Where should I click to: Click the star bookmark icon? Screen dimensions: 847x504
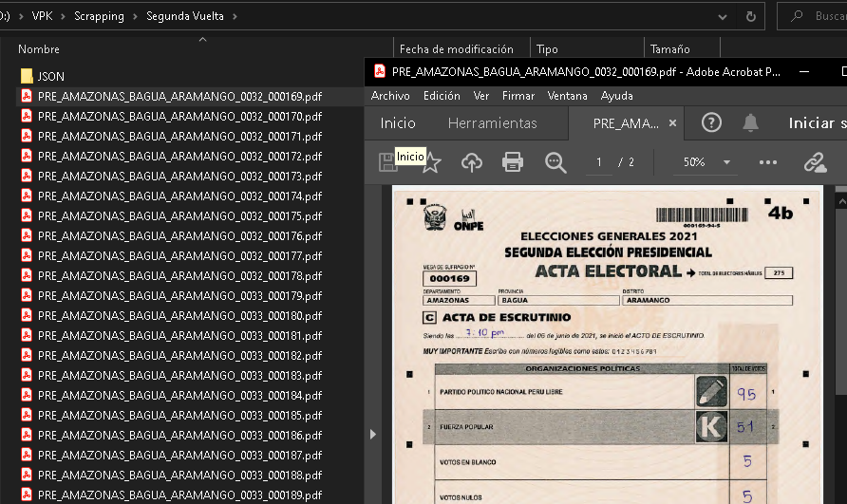(432, 163)
